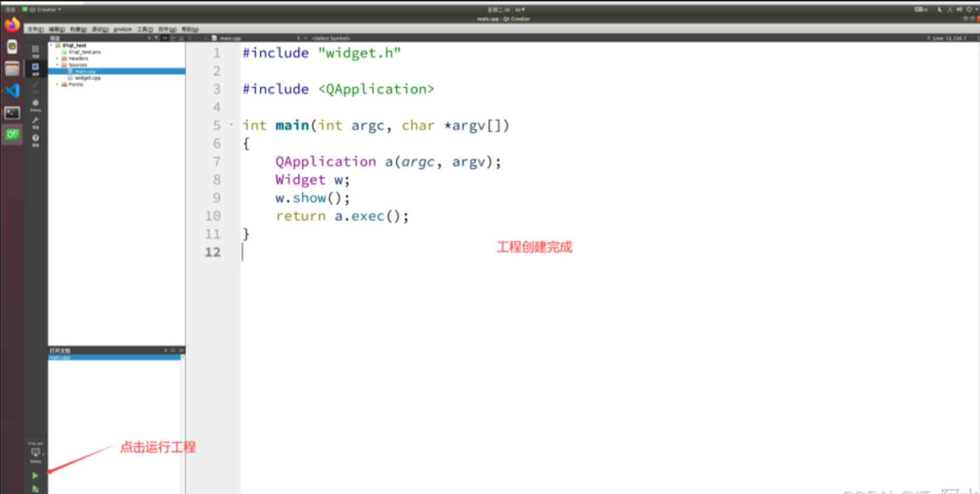Open the 编辑(E) Edit menu

pyautogui.click(x=57, y=29)
